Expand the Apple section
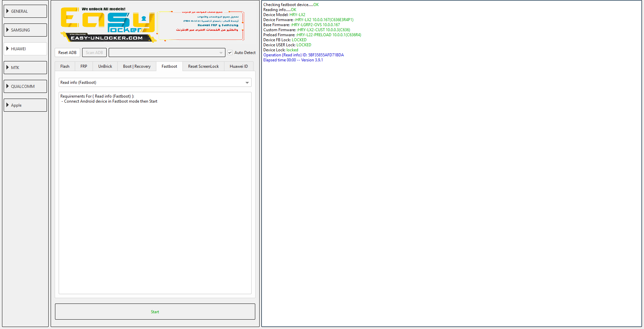This screenshot has width=644, height=329. (25, 105)
